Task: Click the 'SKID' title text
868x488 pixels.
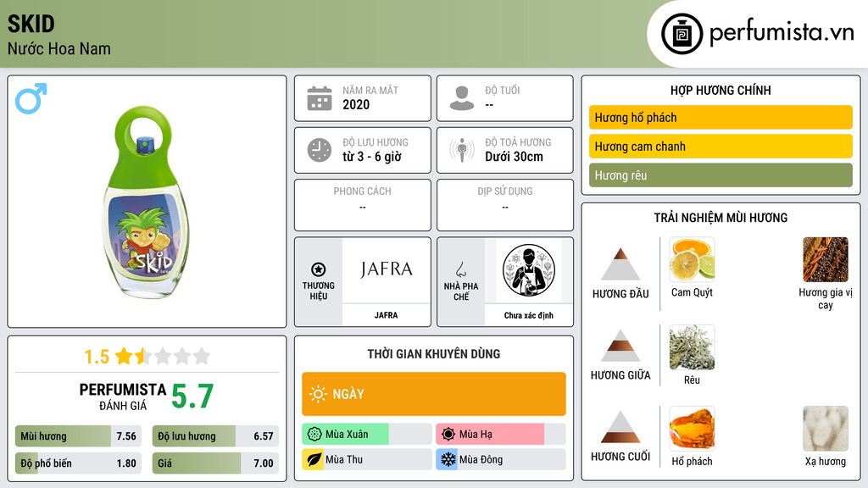Action: pos(31,24)
